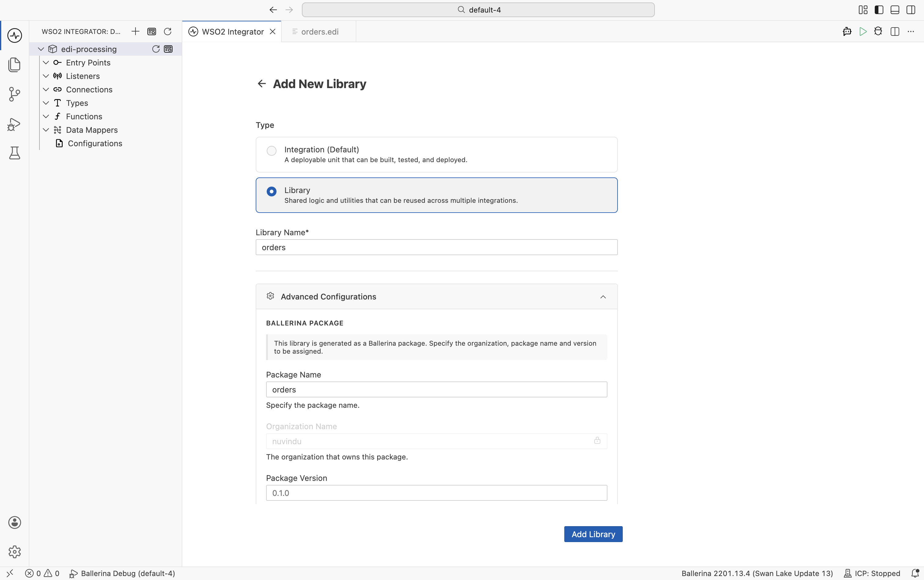Open the Explorer files view
Viewport: 924px width, 580px height.
tap(15, 65)
